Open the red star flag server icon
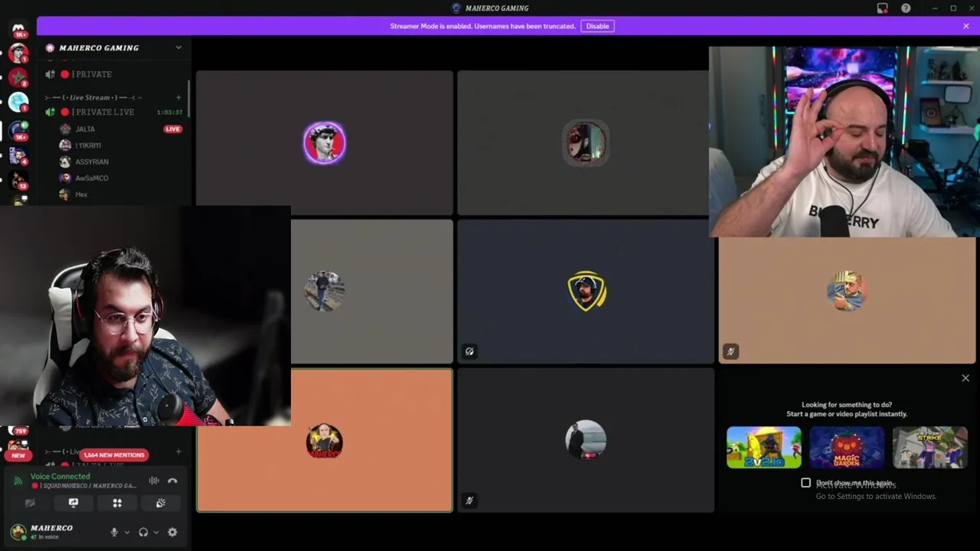Screen dimensions: 980x551 tap(18, 77)
